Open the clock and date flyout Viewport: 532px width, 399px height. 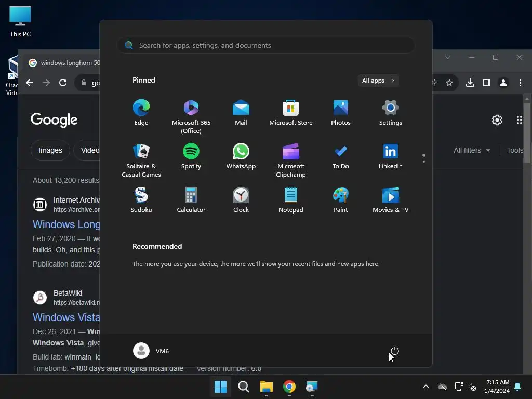click(497, 387)
